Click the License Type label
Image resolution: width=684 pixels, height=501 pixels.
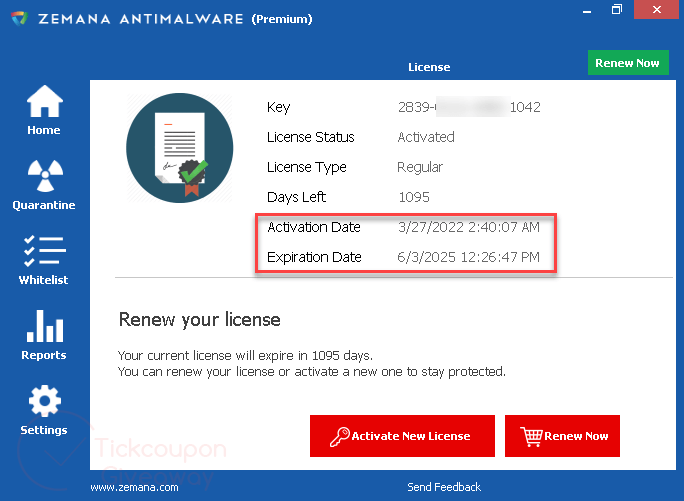307,168
